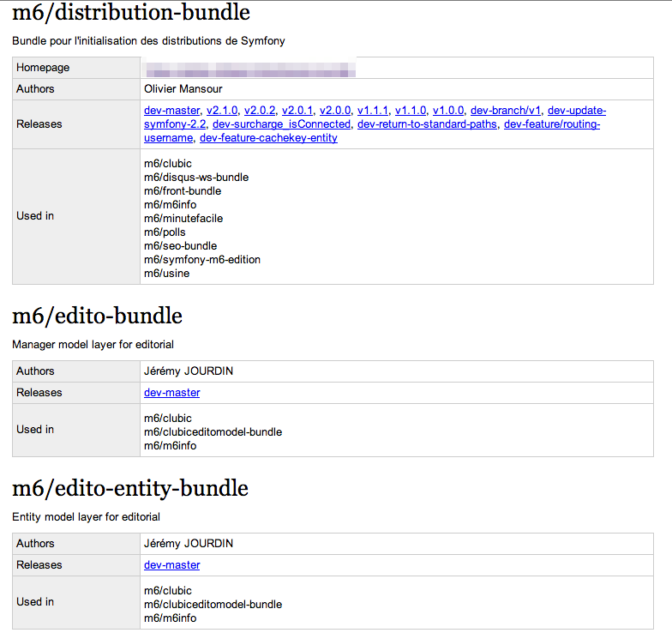Open the blurred Homepage link
The image size is (672, 639).
pyautogui.click(x=250, y=69)
